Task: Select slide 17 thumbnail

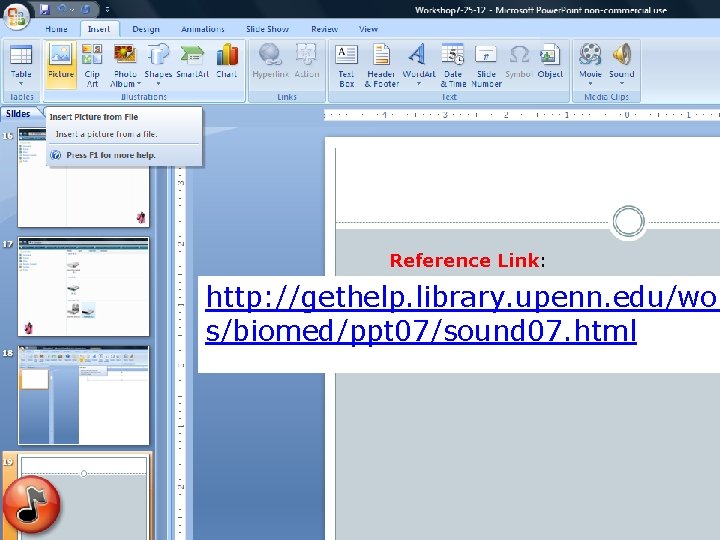Action: [83, 287]
